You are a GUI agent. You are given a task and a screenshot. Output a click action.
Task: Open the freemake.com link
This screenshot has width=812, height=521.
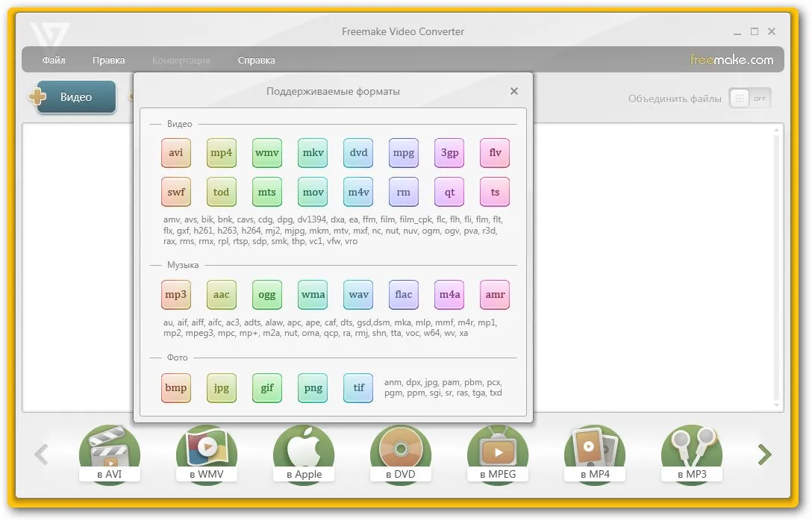pyautogui.click(x=731, y=60)
